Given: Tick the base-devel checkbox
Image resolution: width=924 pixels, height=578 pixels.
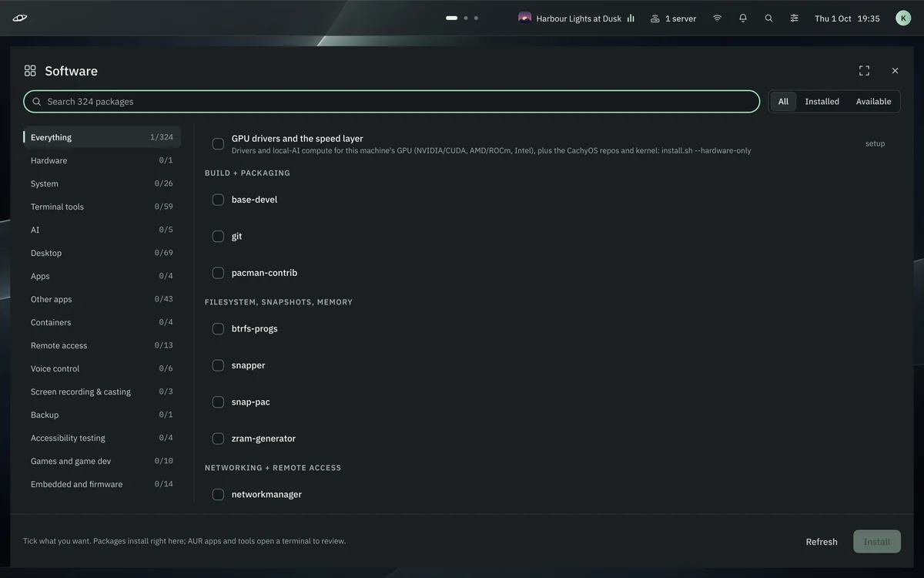Looking at the screenshot, I should click(218, 200).
